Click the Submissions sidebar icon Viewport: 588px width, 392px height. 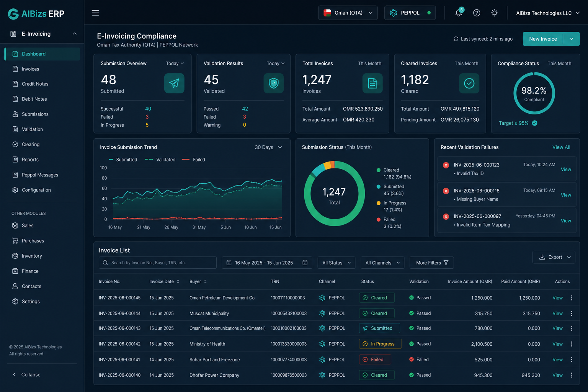pos(15,114)
